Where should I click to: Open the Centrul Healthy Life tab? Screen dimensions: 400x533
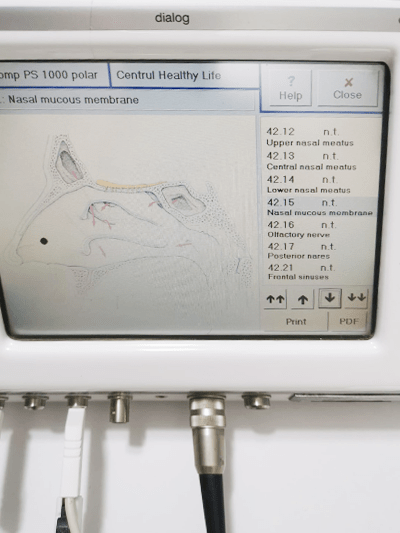(185, 75)
